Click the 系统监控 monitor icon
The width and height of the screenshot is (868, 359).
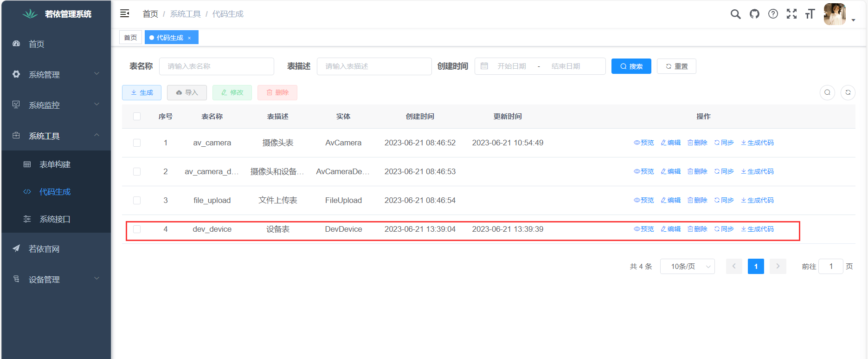click(16, 104)
